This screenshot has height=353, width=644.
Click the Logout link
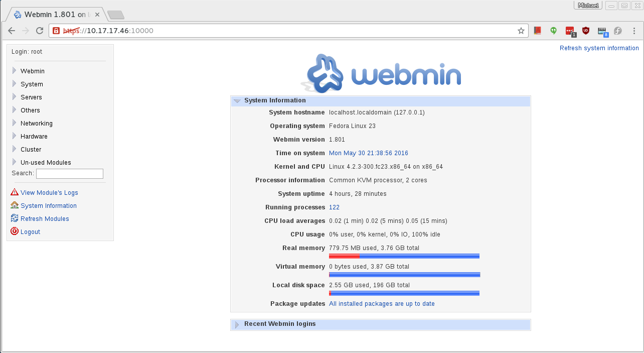point(30,232)
